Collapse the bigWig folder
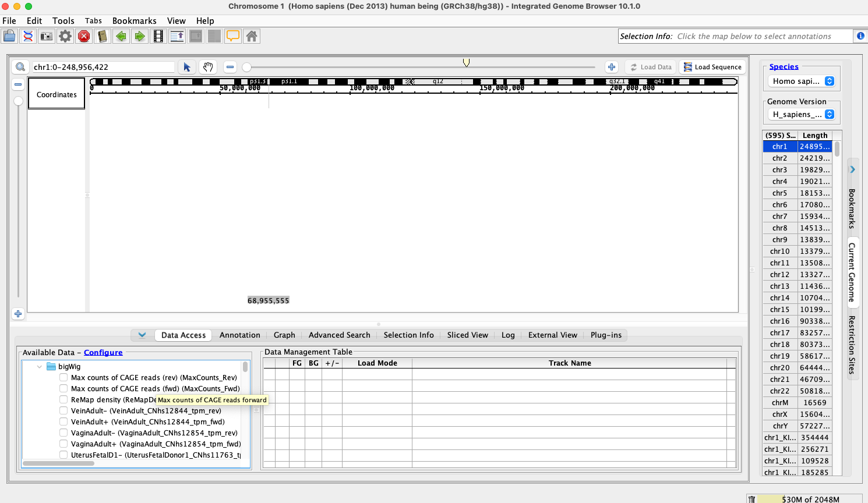Viewport: 868px width, 503px height. (x=40, y=367)
